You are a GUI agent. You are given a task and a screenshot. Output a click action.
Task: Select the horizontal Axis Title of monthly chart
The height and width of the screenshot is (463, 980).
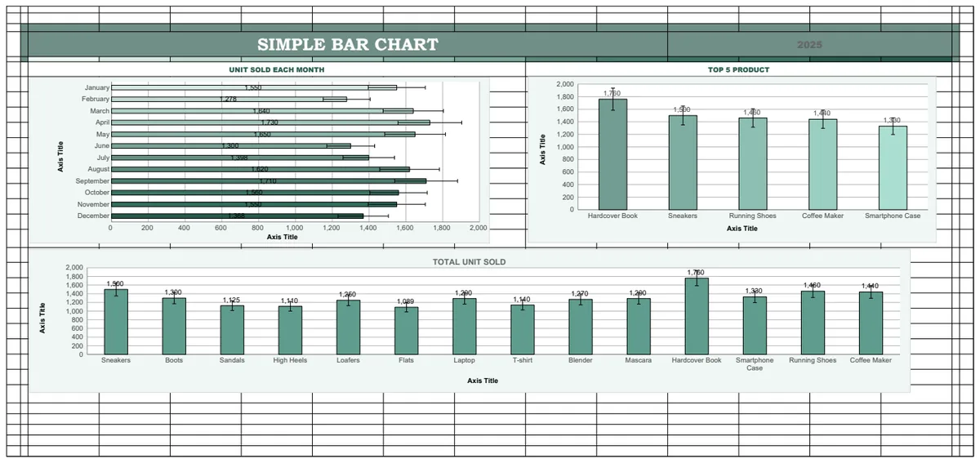point(283,237)
